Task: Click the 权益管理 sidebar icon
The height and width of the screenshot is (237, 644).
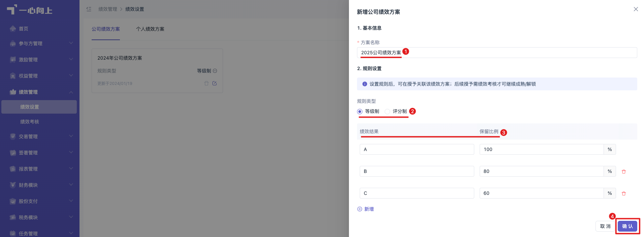Action: click(13, 76)
